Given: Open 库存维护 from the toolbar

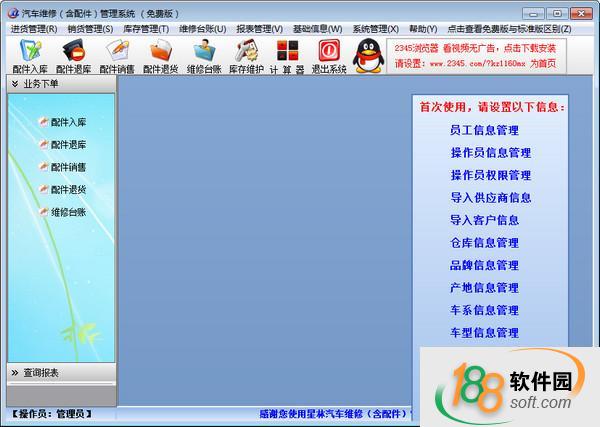Looking at the screenshot, I should 246,54.
